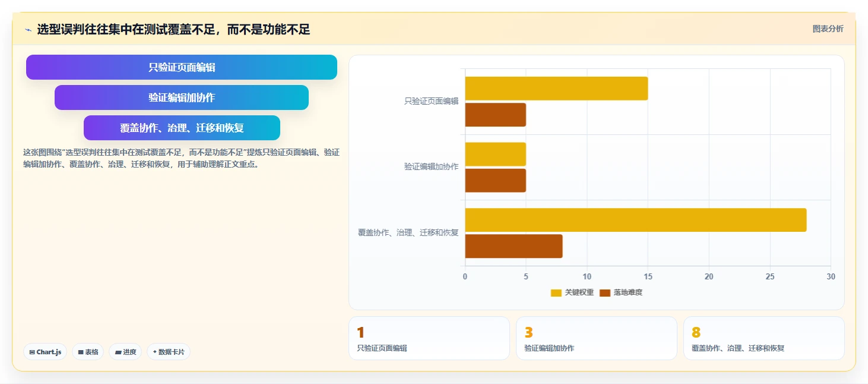Viewport: 868px width, 384px height.
Task: Click the 图表分析 label in the header
Action: (x=828, y=29)
